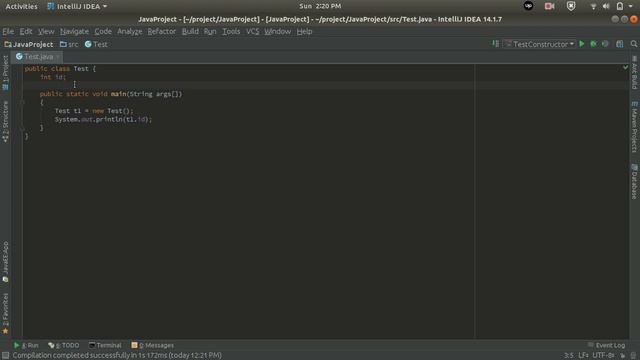Click the screen recording camera tray icon
This screenshot has height=360, width=640.
point(549,6)
